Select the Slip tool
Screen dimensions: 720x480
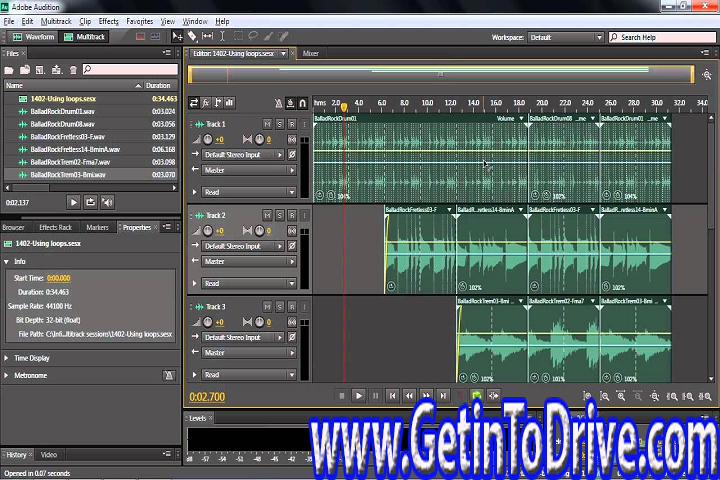click(208, 36)
